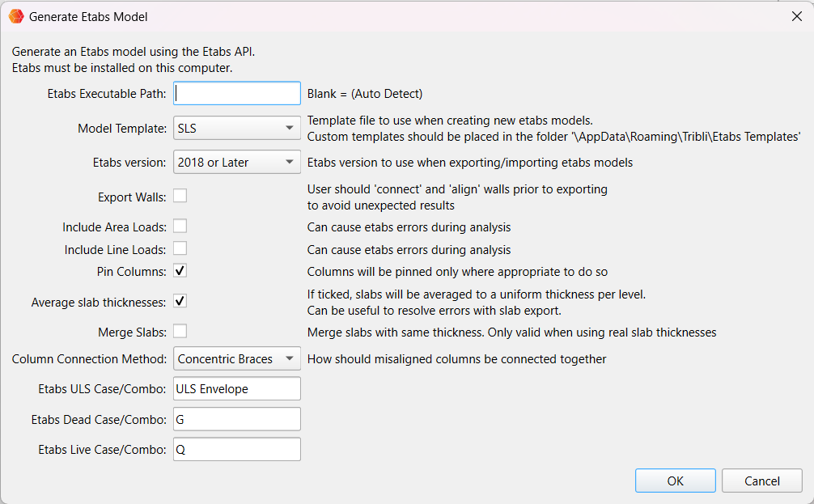Click the Etabs ULS Case/Combo field
814x504 pixels.
tap(237, 389)
